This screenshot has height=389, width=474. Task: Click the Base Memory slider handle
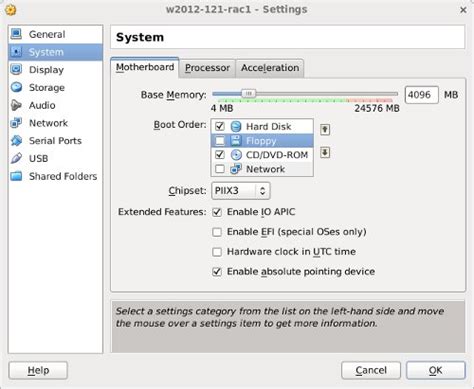[x=248, y=94]
